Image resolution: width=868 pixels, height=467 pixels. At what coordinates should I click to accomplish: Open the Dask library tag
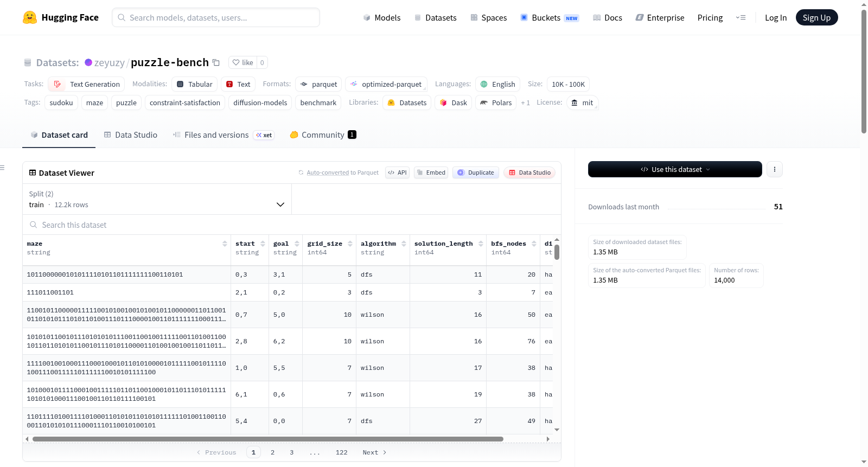pos(453,103)
